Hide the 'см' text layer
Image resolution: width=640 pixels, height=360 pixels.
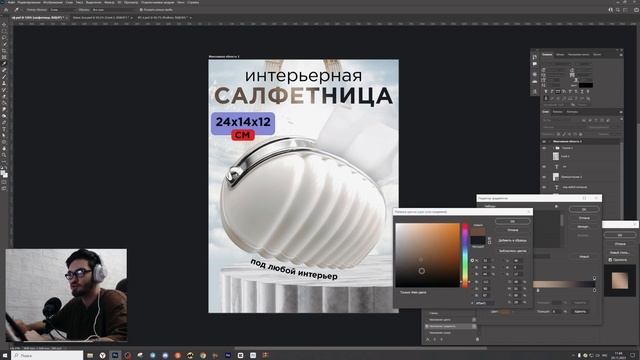point(544,167)
